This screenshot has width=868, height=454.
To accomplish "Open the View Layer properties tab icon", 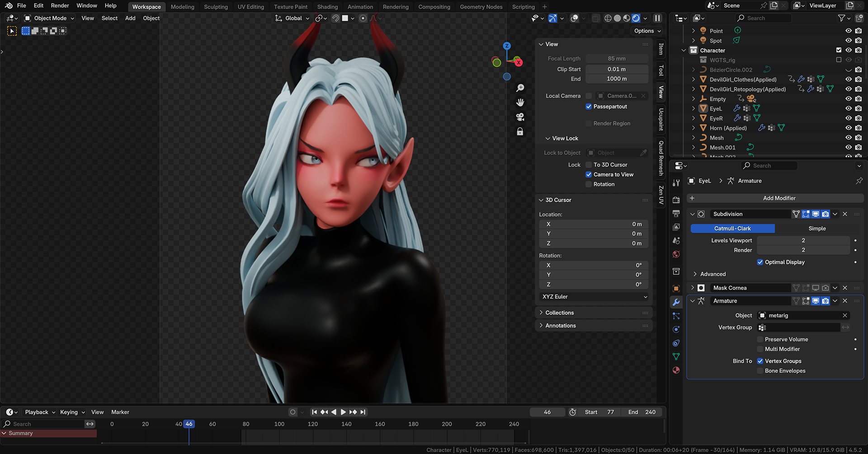I will (676, 227).
